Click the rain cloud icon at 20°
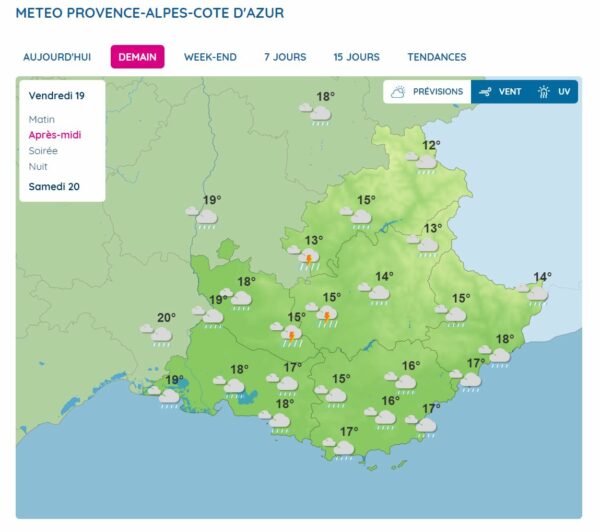Viewport: 600px width, 532px height. coord(157,335)
